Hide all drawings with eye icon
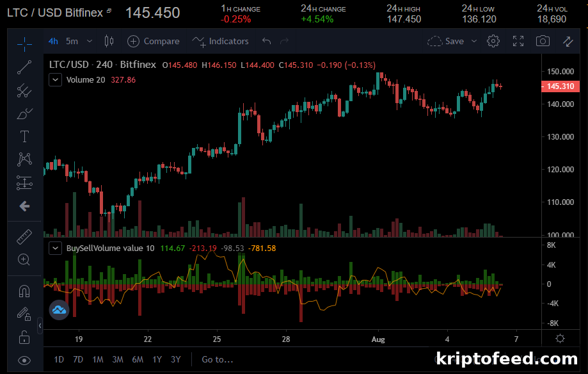The image size is (588, 374). (x=24, y=361)
